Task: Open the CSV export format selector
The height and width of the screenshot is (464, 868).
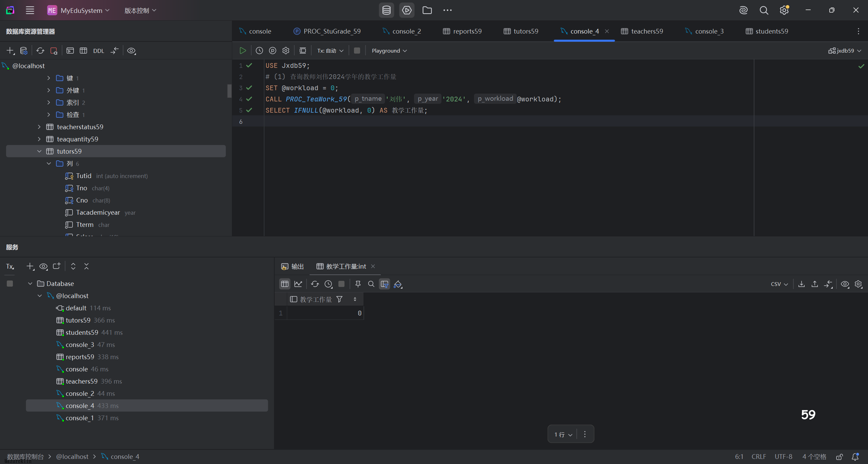Action: [779, 284]
